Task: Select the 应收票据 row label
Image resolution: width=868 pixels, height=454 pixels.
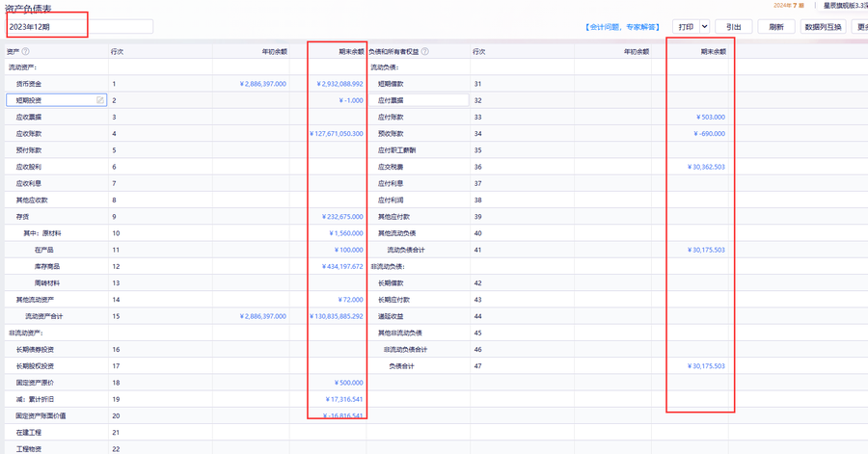Action: coord(29,118)
